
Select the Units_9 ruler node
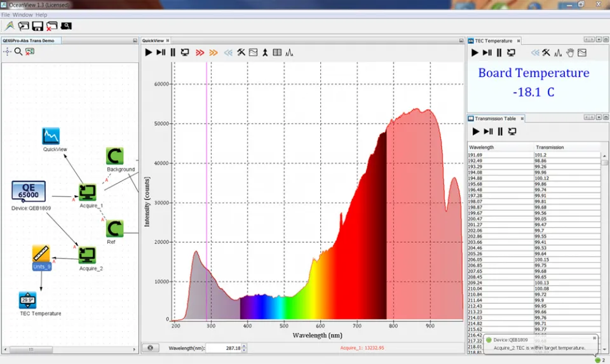point(41,253)
